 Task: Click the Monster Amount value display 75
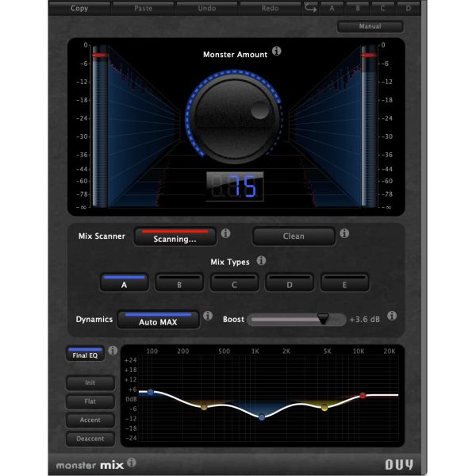click(235, 186)
